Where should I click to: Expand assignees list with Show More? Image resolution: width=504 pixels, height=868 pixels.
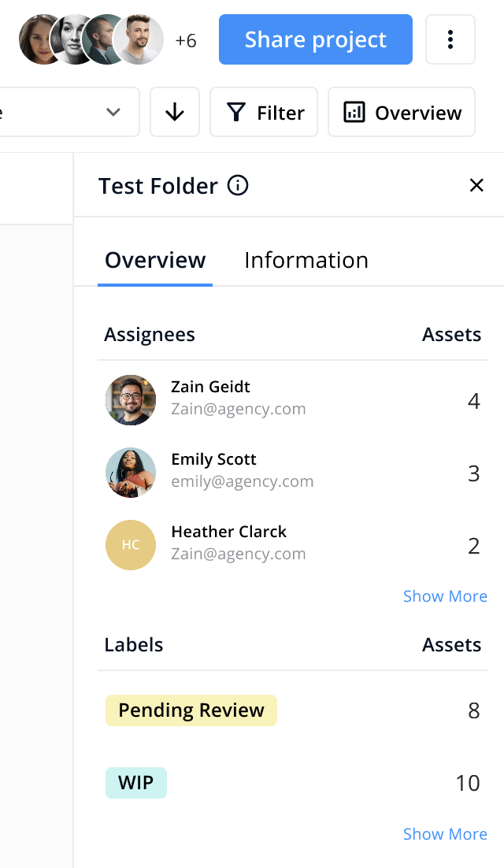click(x=445, y=596)
